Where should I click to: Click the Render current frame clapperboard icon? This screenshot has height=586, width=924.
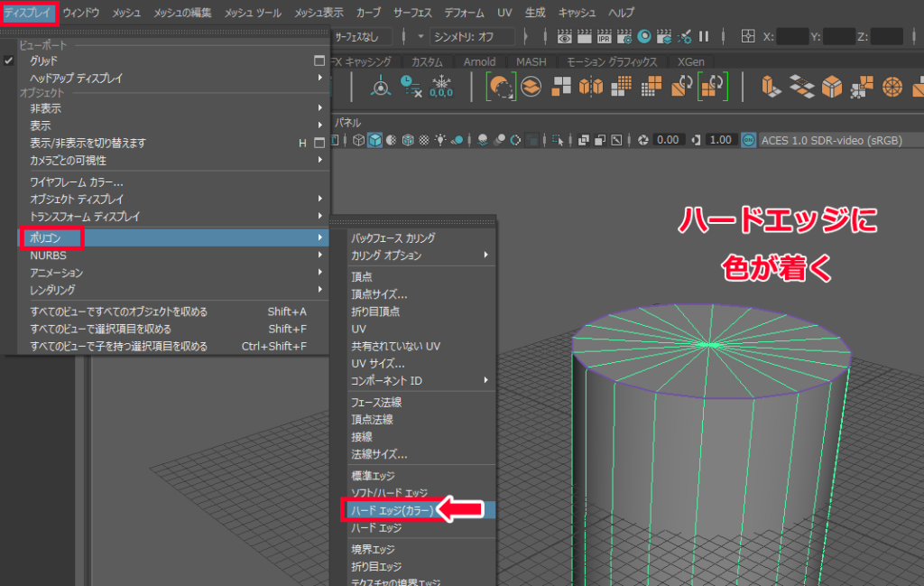[x=585, y=36]
